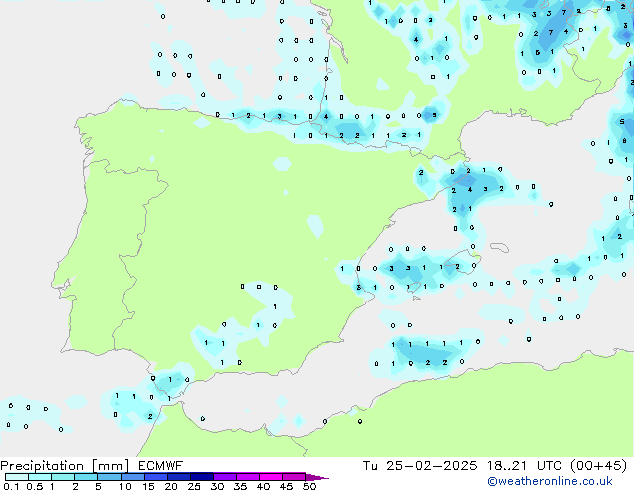This screenshot has height=490, width=634.
Task: Click the 15–20 mm legend color swatch
Action: tap(155, 477)
